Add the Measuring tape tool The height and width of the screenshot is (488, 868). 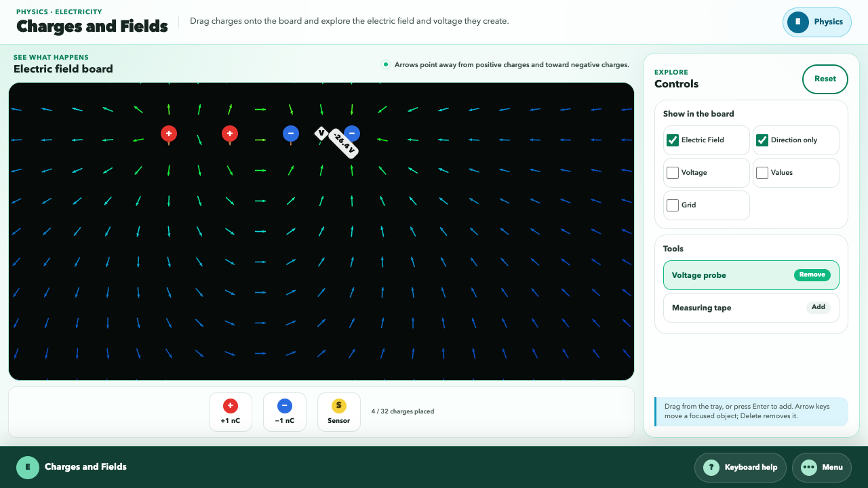[x=818, y=307]
